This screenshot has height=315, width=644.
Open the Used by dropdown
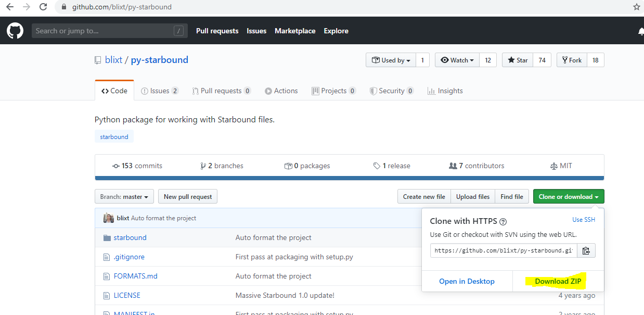click(x=391, y=60)
